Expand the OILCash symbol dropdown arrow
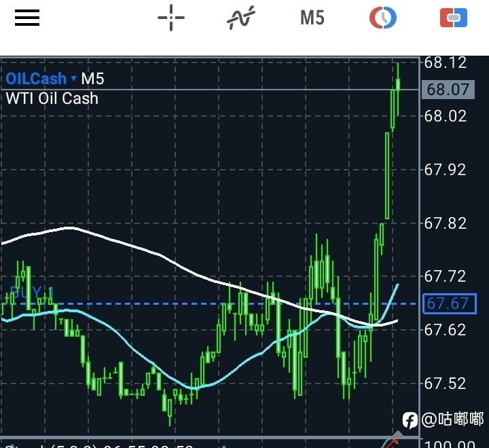489x448 pixels. (x=74, y=77)
